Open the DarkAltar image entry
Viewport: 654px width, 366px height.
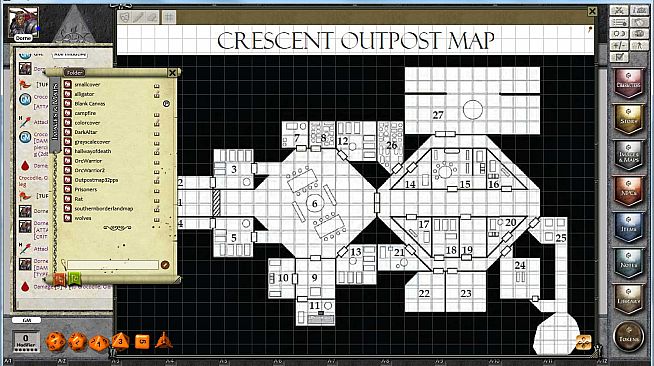86,132
